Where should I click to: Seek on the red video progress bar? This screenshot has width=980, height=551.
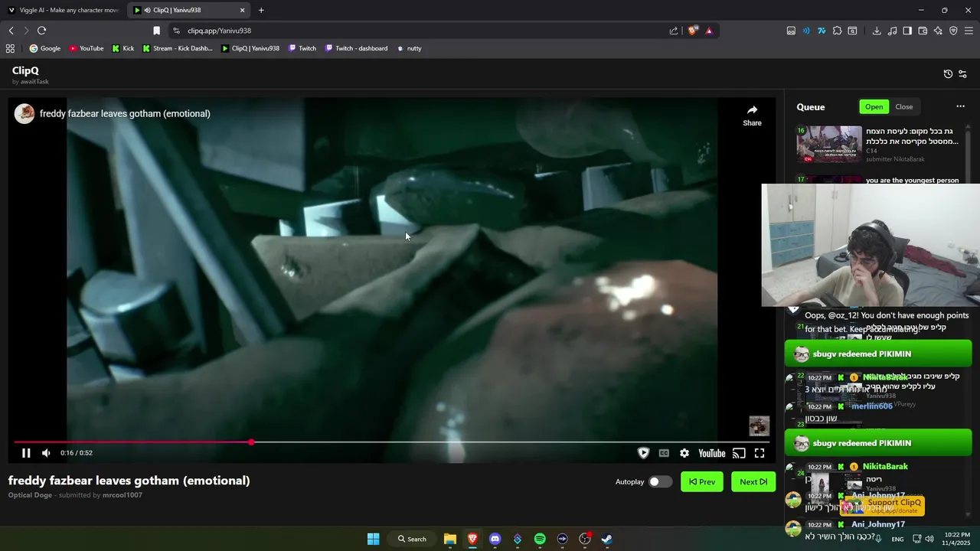[x=390, y=442]
